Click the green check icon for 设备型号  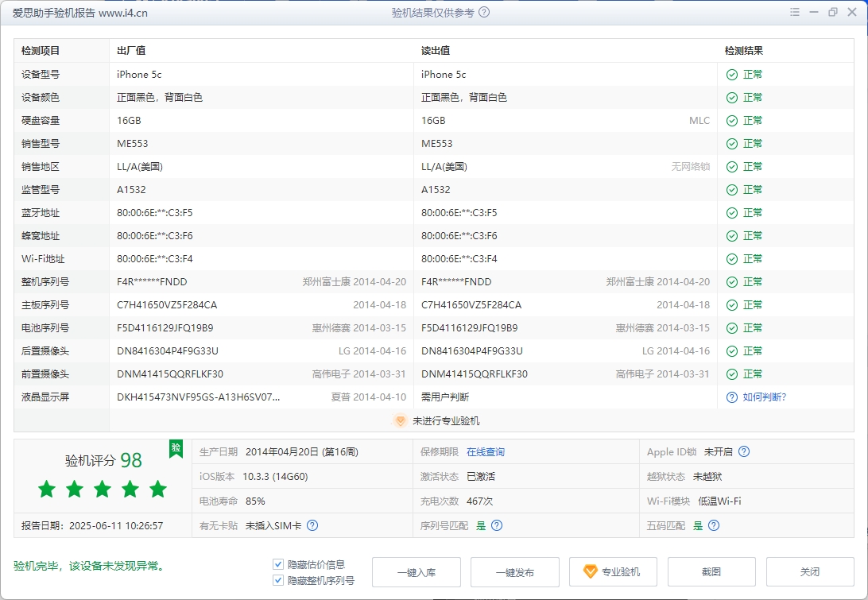[x=732, y=75]
